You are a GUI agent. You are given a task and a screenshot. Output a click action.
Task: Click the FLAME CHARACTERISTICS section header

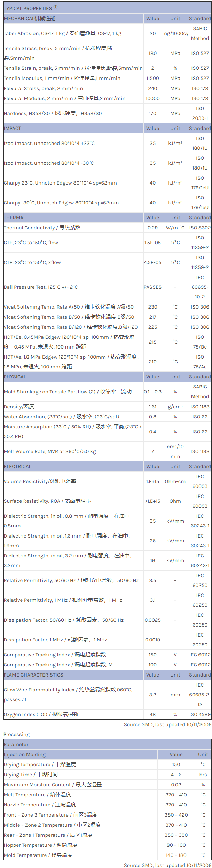pyautogui.click(x=34, y=675)
